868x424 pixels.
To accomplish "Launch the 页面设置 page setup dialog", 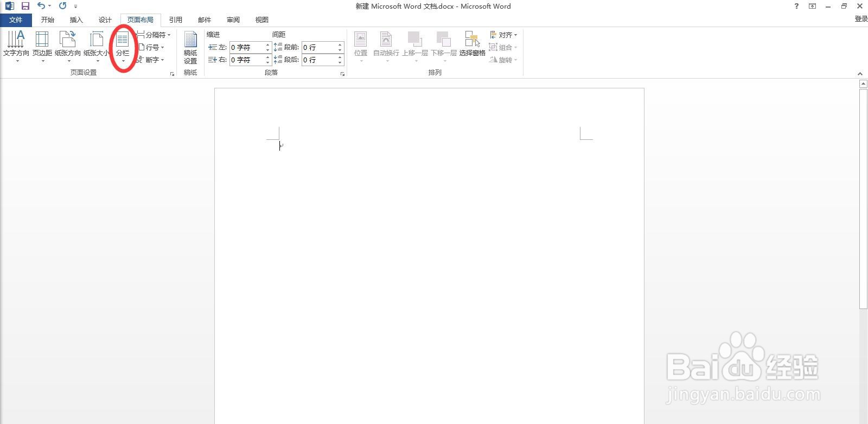I will [173, 74].
